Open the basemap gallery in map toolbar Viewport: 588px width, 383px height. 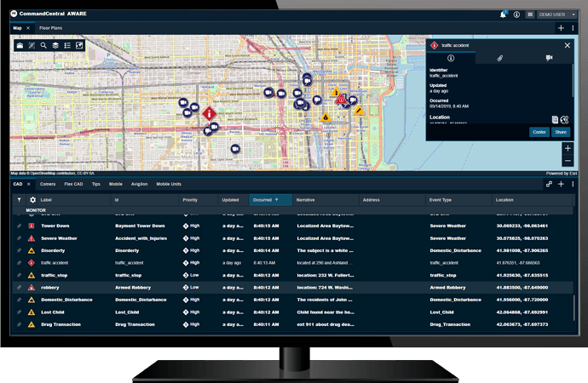[20, 45]
